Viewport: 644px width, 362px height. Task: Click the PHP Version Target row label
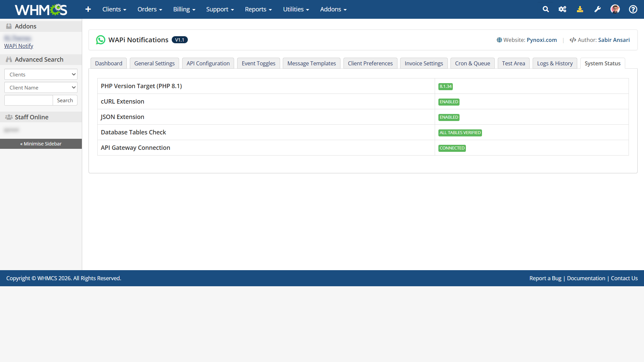pyautogui.click(x=141, y=86)
